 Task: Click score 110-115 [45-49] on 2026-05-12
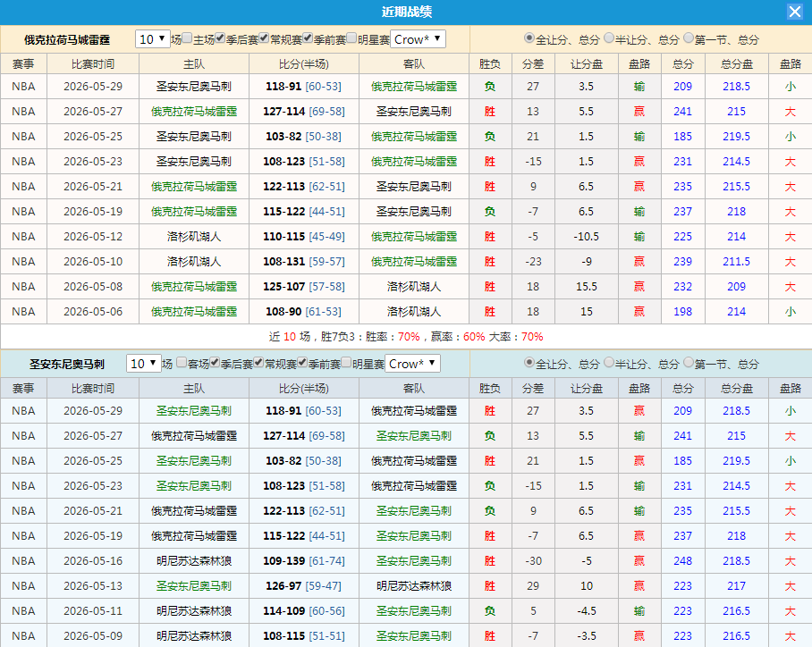click(x=303, y=237)
